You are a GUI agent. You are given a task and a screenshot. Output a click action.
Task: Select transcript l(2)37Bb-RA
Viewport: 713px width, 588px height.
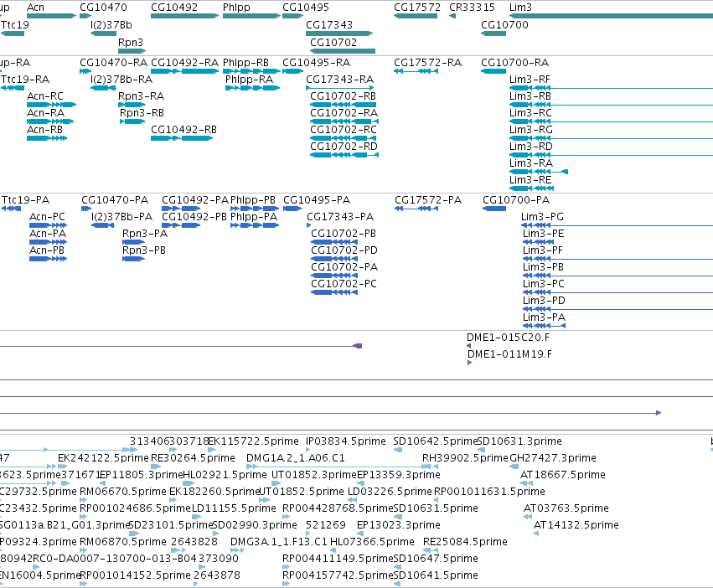point(121,80)
